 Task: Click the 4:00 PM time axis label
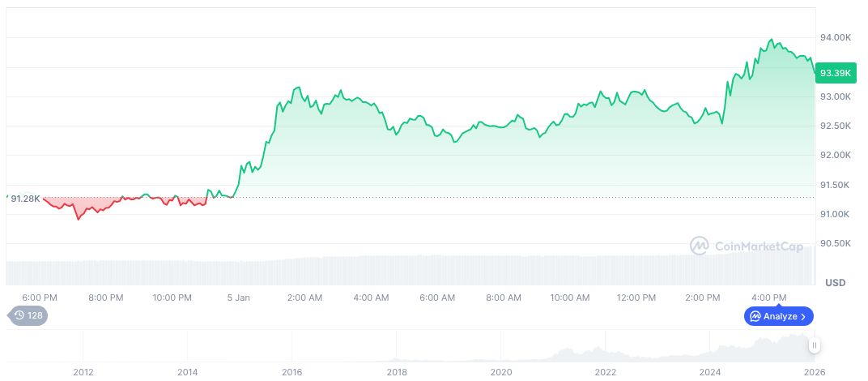[769, 298]
